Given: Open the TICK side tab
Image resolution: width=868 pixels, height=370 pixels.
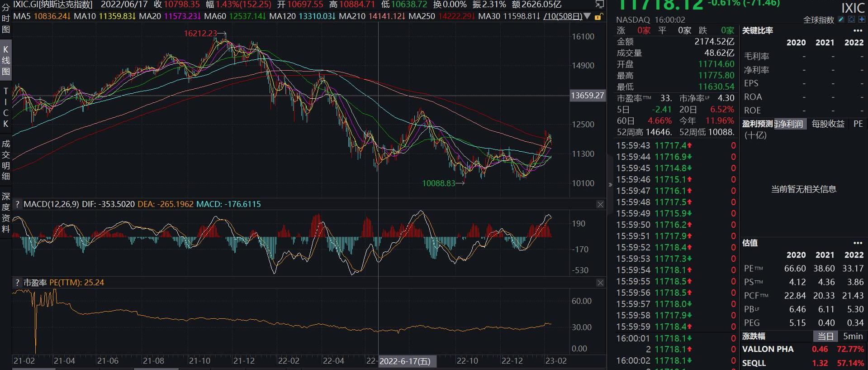Looking at the screenshot, I should pyautogui.click(x=6, y=107).
